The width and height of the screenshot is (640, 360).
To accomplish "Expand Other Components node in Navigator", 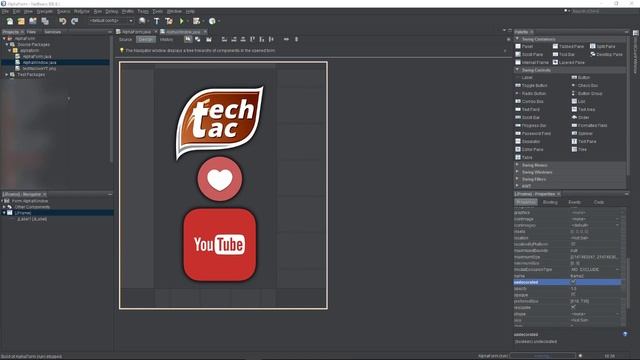I will (4, 207).
